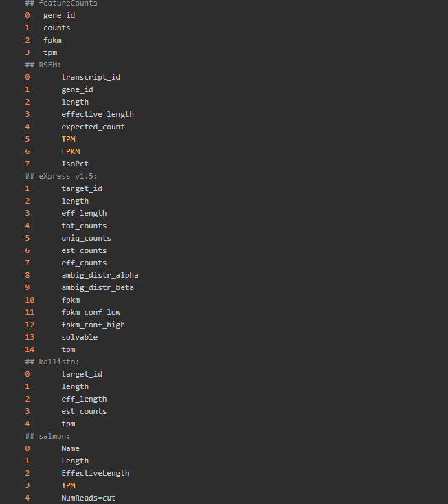Select the 'transcript_id' field name

pos(91,78)
